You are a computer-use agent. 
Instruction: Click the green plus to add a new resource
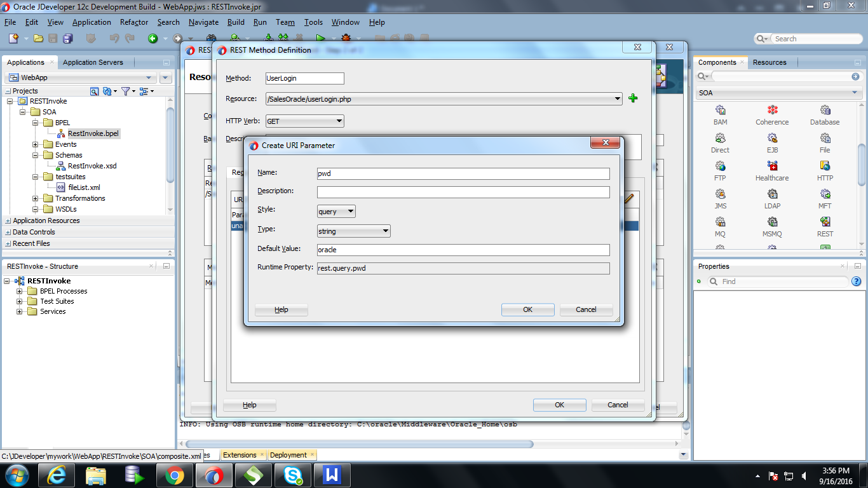coord(633,98)
